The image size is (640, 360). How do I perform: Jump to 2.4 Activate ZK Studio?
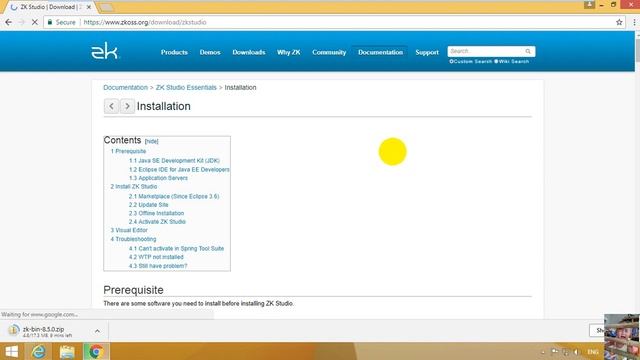tap(157, 222)
